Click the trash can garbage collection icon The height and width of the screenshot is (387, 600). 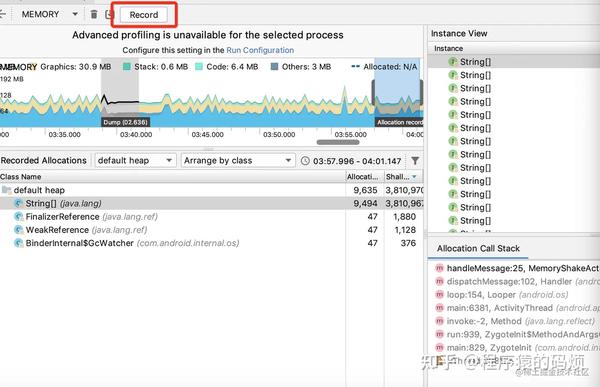(x=94, y=15)
